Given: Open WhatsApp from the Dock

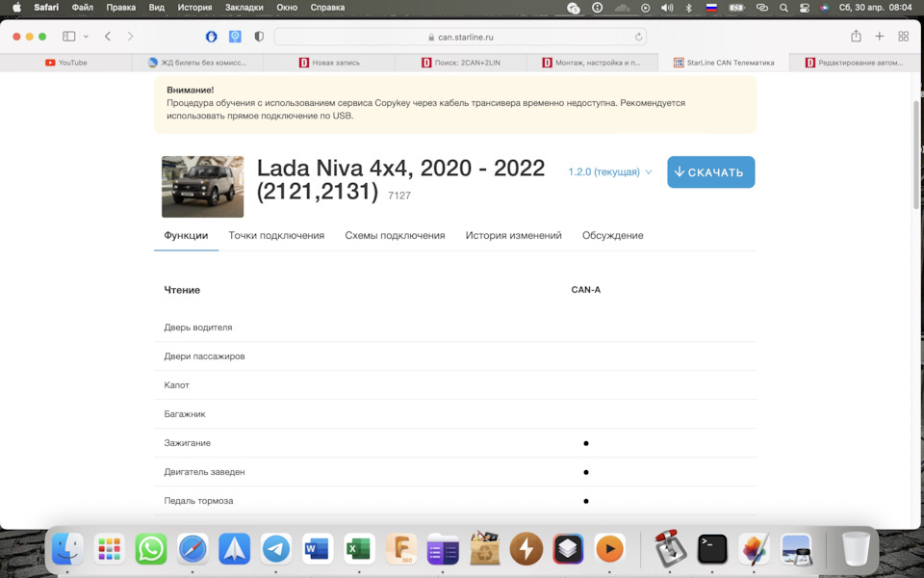Looking at the screenshot, I should pos(151,548).
